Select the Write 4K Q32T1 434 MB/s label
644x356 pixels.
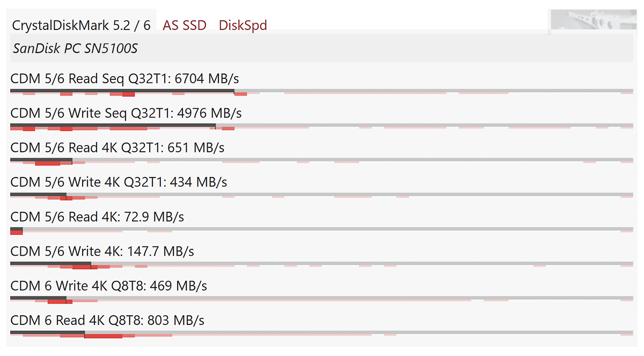pos(119,182)
